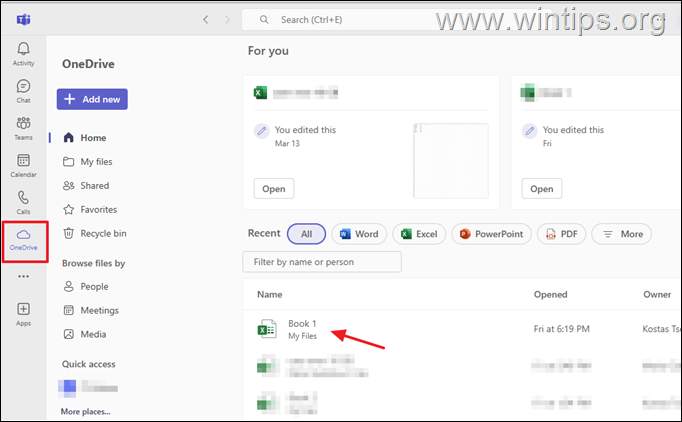
Task: Click the Teams logo icon
Action: point(23,19)
